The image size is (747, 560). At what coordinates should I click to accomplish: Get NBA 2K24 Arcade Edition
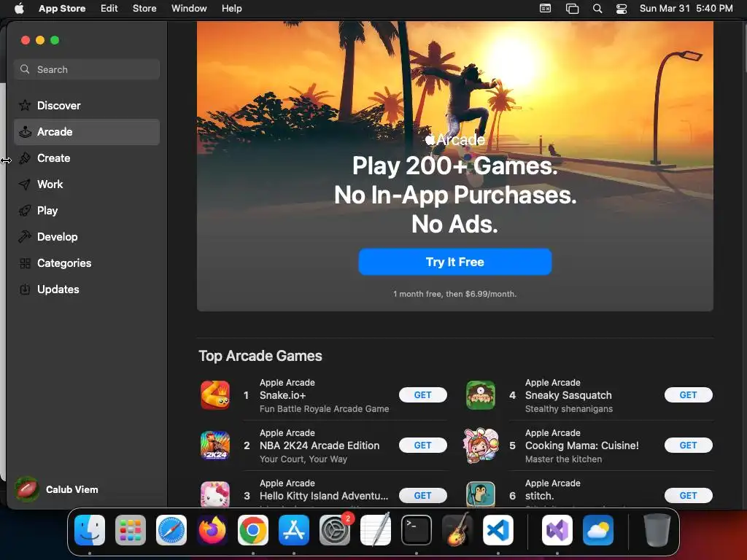(x=422, y=446)
